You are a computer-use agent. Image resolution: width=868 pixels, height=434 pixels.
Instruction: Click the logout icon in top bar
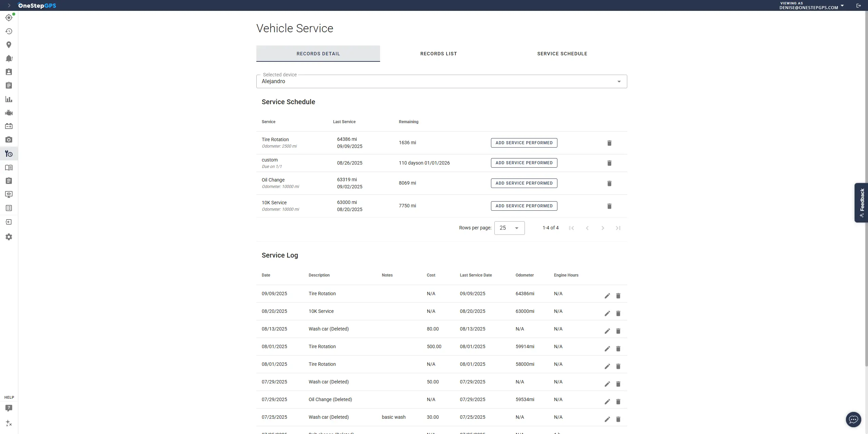tap(859, 5)
